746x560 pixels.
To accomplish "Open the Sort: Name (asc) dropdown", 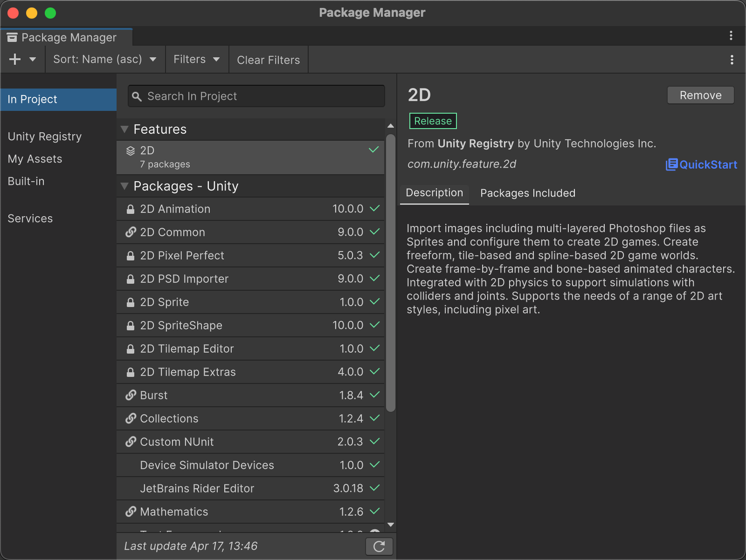I will [x=105, y=59].
